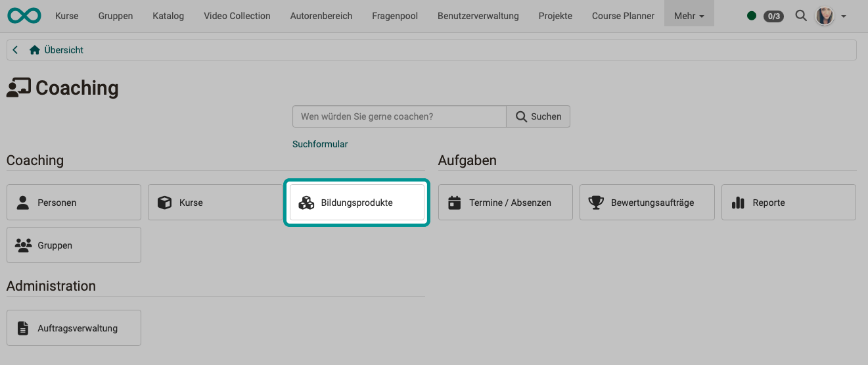Image resolution: width=868 pixels, height=365 pixels.
Task: Open Reporte chart tile
Action: (x=788, y=203)
